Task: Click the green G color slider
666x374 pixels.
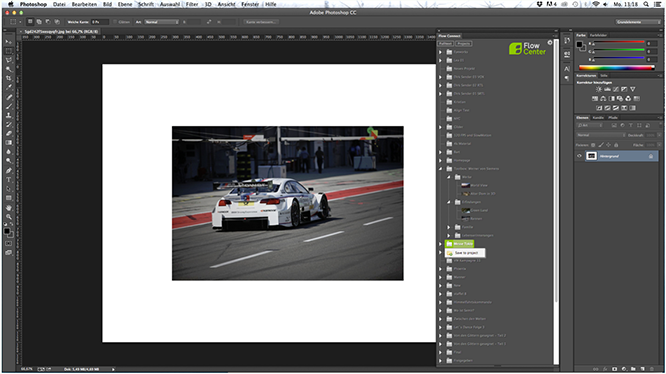Action: [x=618, y=51]
